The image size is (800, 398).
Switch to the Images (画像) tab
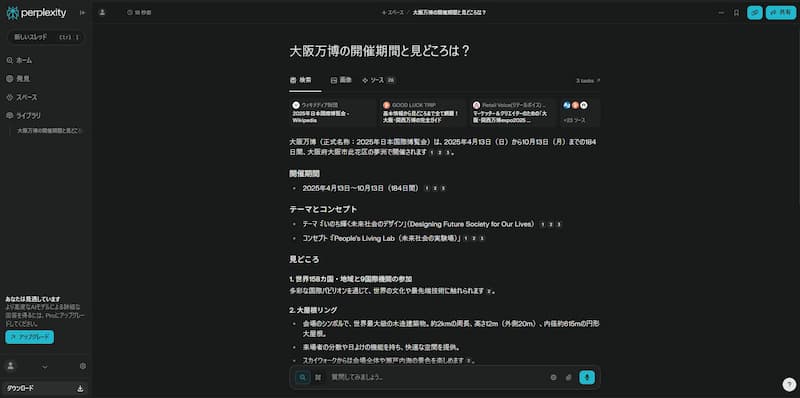click(x=341, y=80)
